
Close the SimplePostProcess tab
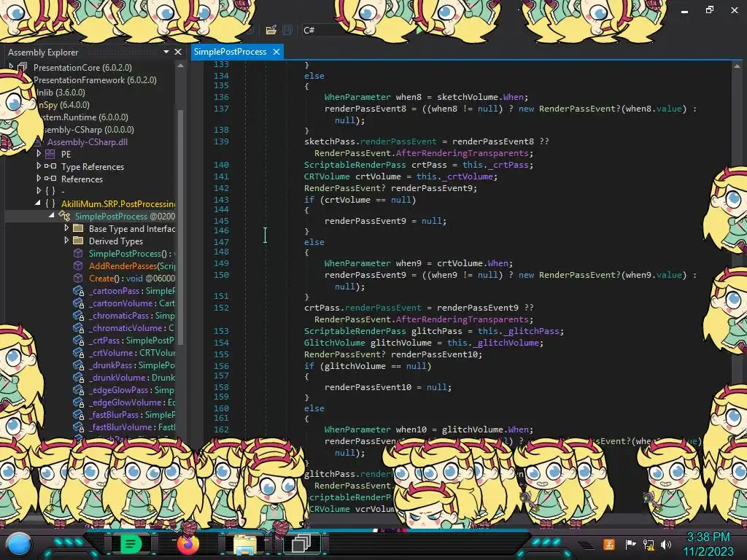click(276, 52)
